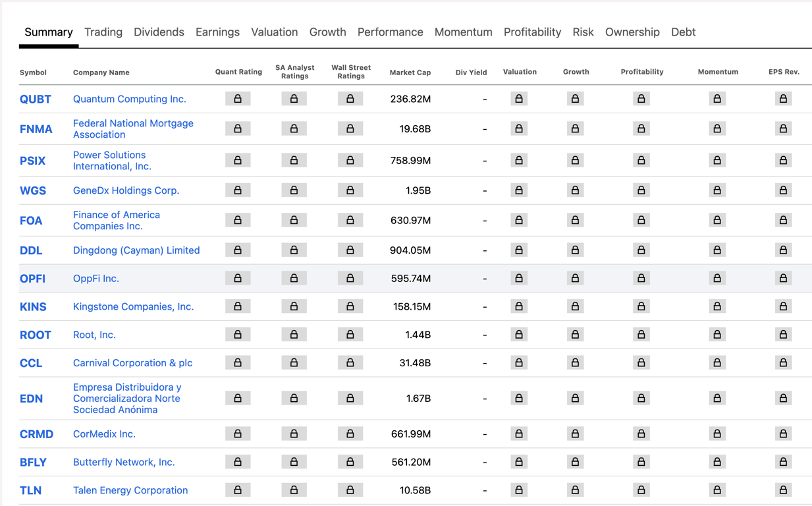Screen dimensions: 812x506
Task: Click the EPS Rev. lock icon for EDN
Action: pyautogui.click(x=783, y=399)
